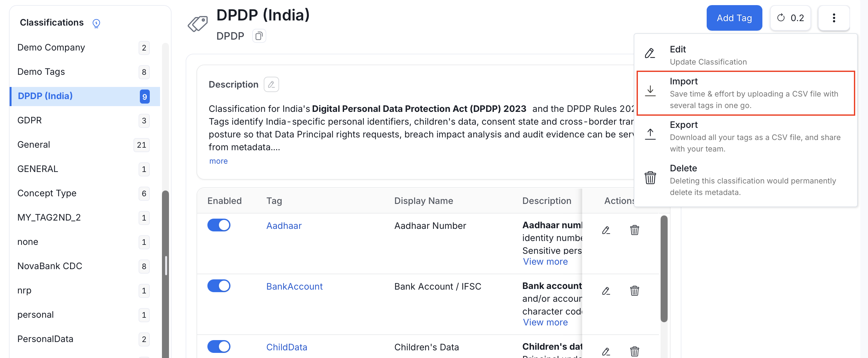Image resolution: width=868 pixels, height=358 pixels.
Task: Select DPDP (India) classification
Action: coord(84,96)
